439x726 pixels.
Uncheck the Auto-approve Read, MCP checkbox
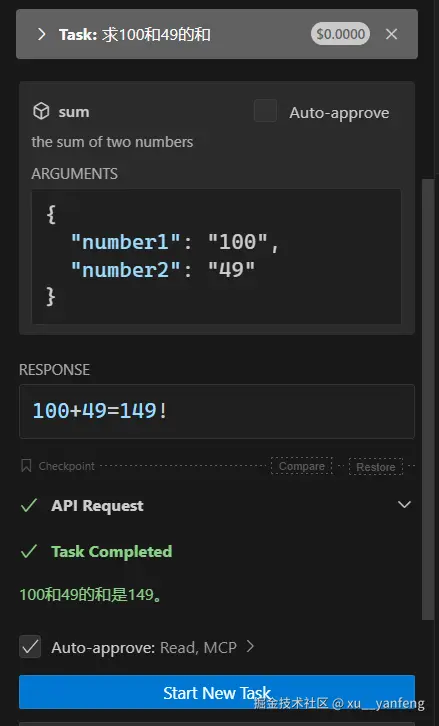pos(30,647)
